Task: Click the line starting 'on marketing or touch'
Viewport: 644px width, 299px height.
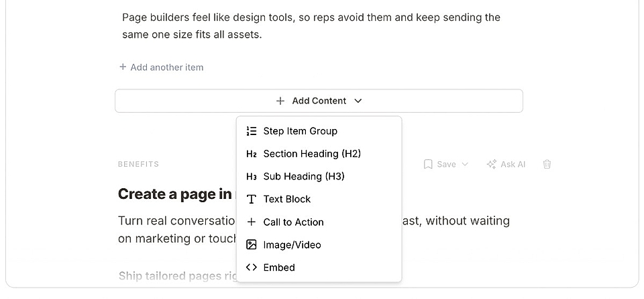Action: coord(177,239)
